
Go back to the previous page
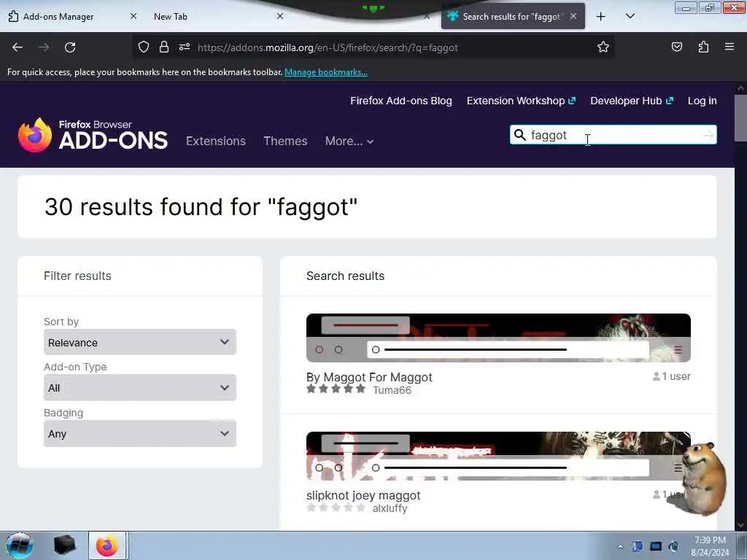point(18,47)
